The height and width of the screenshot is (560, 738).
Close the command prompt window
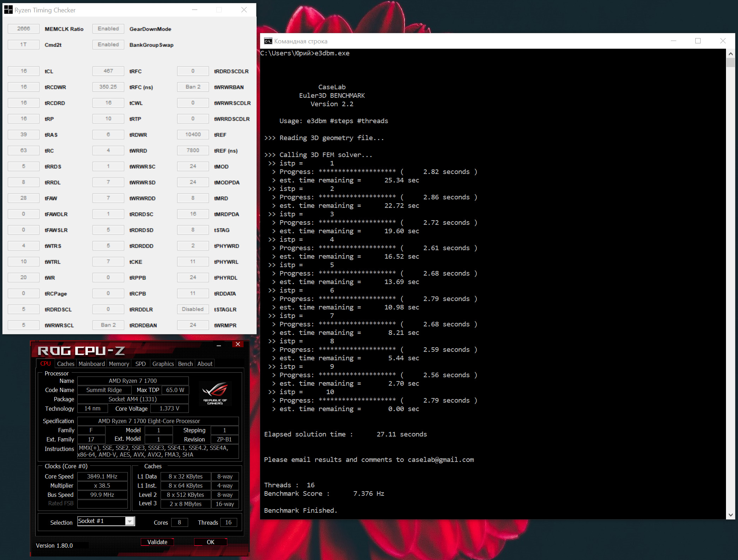(722, 41)
